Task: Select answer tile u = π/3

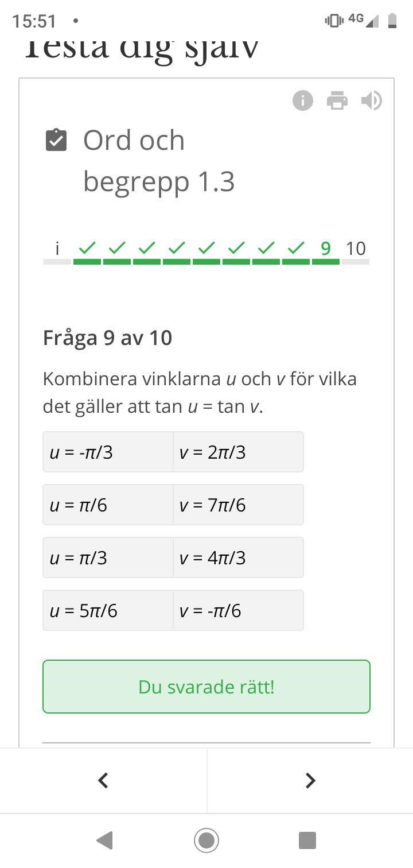Action: [108, 558]
